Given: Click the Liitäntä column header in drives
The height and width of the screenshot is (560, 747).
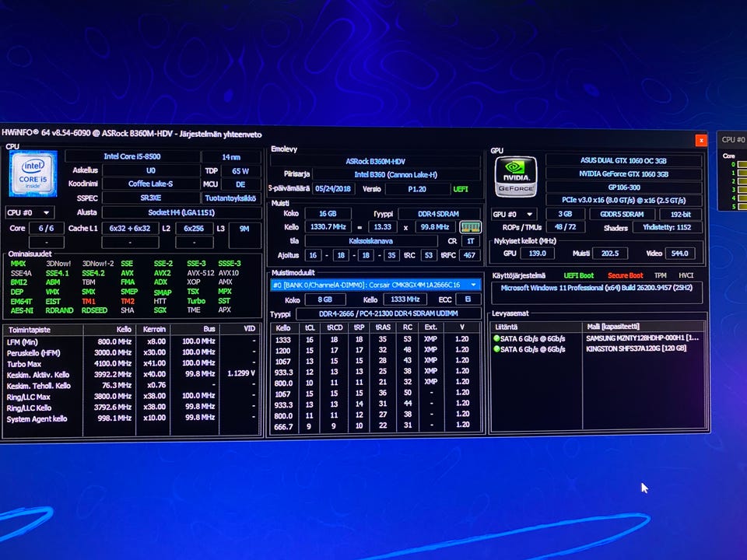Looking at the screenshot, I should (x=536, y=327).
